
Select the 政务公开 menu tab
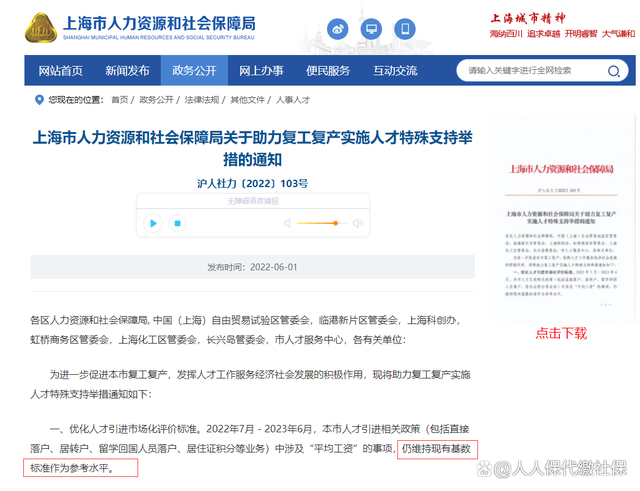click(194, 71)
